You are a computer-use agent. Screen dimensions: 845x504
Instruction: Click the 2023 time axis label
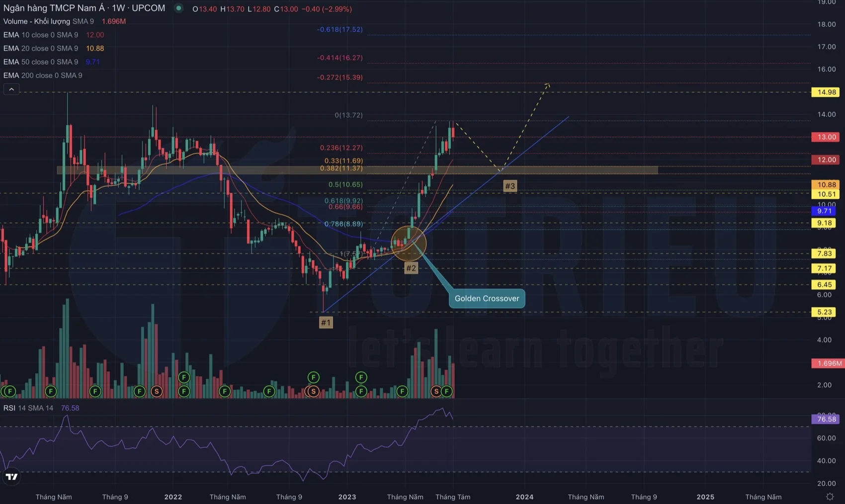tap(347, 497)
